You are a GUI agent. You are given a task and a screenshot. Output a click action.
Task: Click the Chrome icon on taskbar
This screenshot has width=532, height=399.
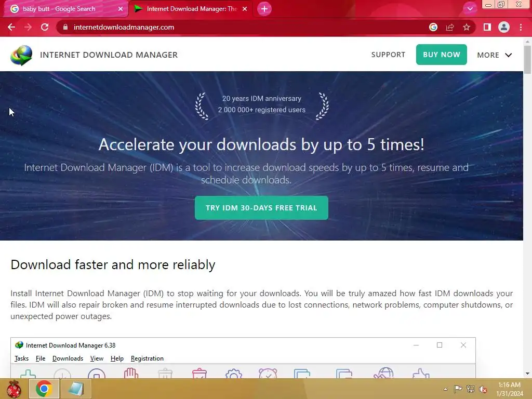coord(44,389)
